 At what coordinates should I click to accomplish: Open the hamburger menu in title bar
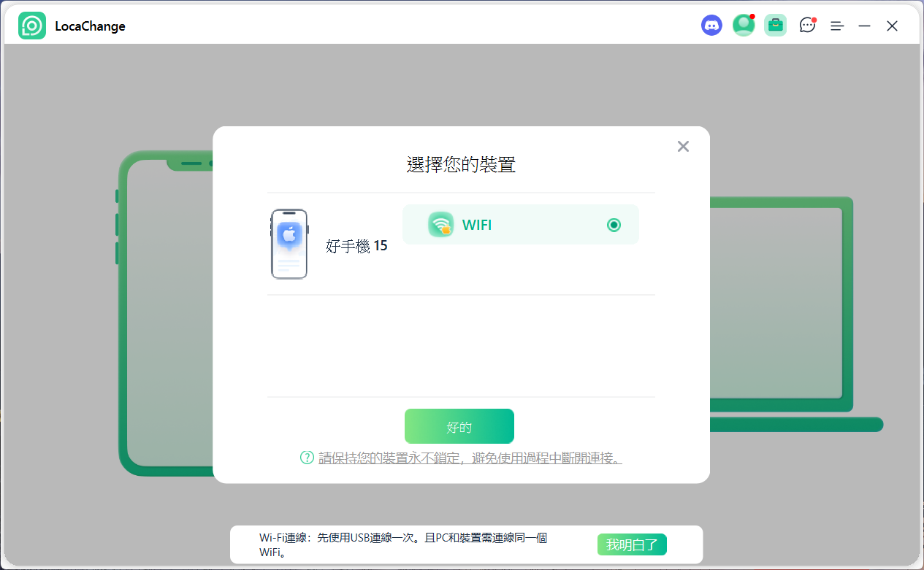(837, 26)
